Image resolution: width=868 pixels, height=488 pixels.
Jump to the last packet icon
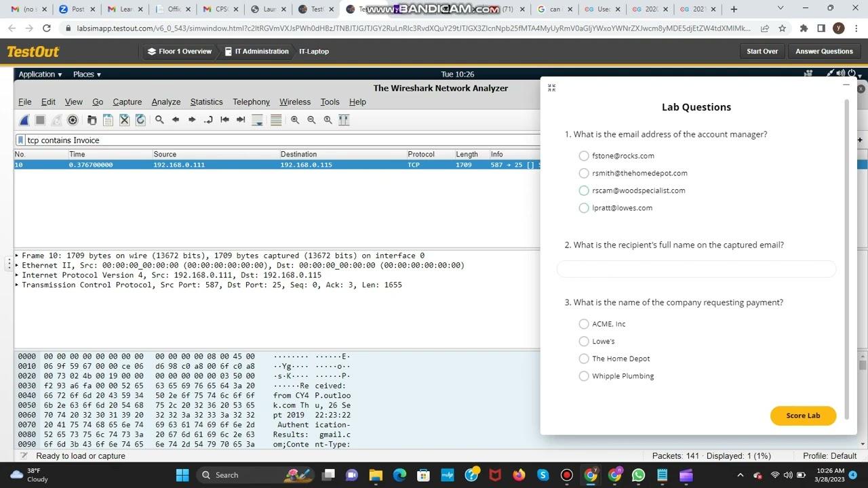click(241, 120)
